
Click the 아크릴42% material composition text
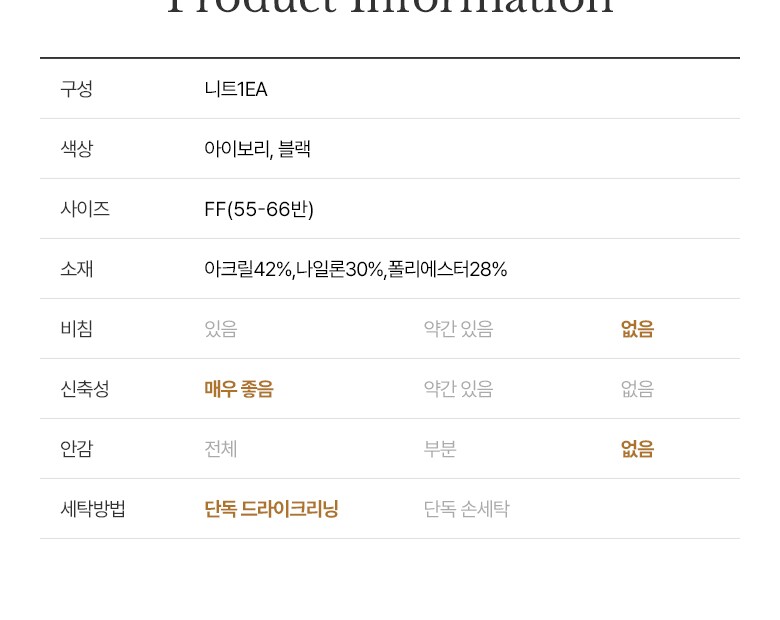pos(248,269)
